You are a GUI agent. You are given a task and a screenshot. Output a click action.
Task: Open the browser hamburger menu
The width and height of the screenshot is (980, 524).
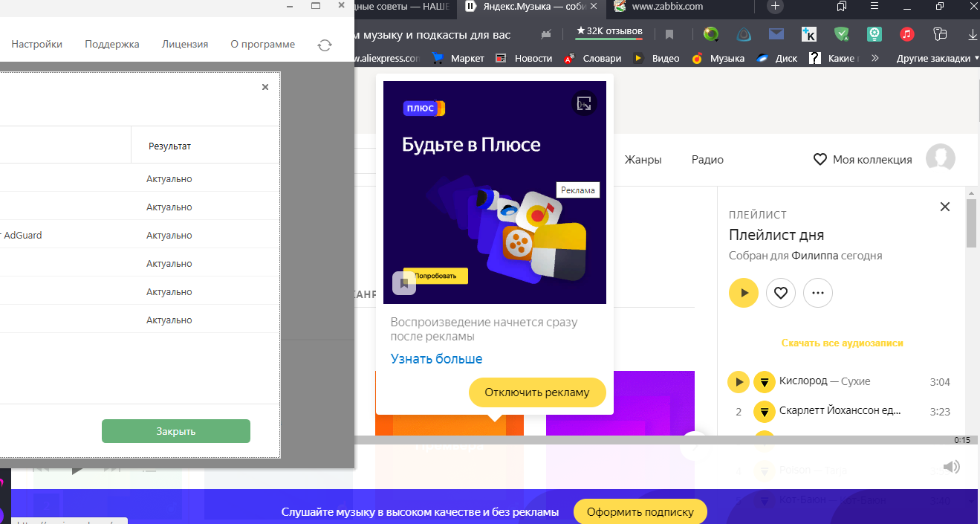[875, 6]
